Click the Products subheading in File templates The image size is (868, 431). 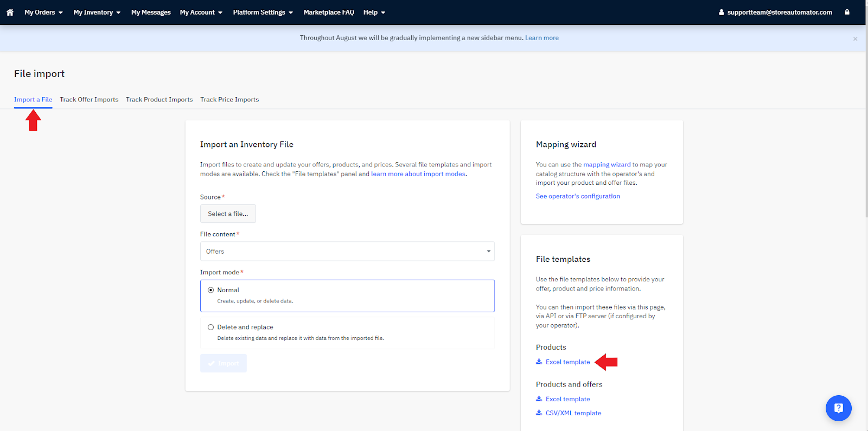551,348
